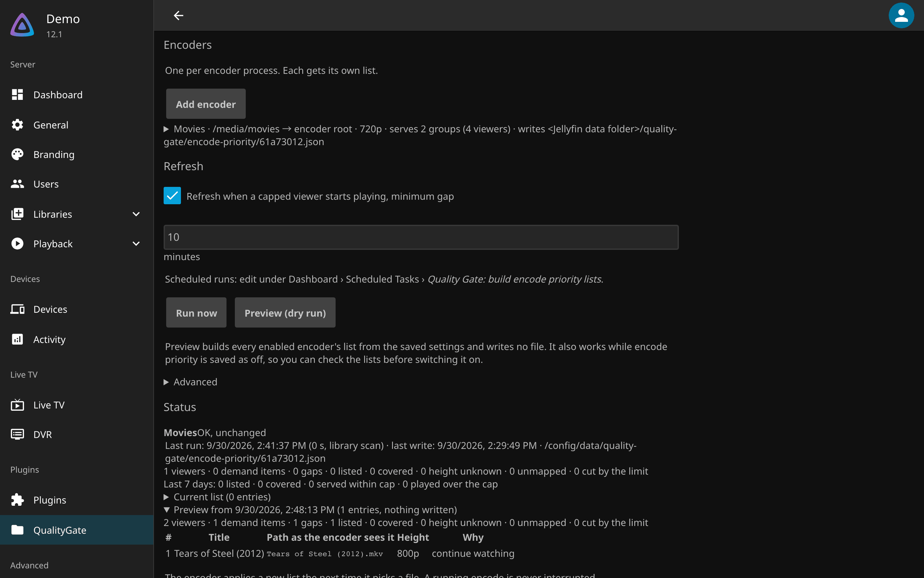Click Preview (dry run) button
924x578 pixels.
click(285, 313)
